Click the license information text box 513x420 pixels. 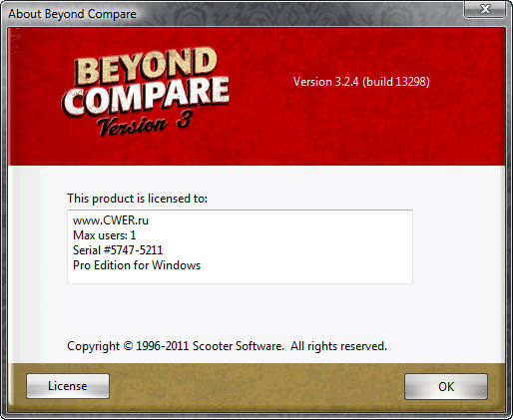pos(240,246)
